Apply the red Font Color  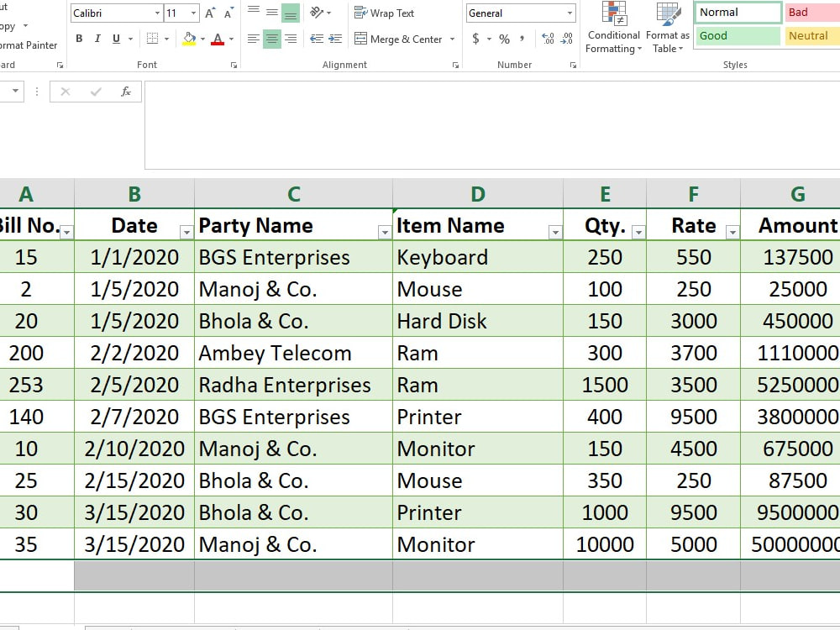click(x=218, y=39)
